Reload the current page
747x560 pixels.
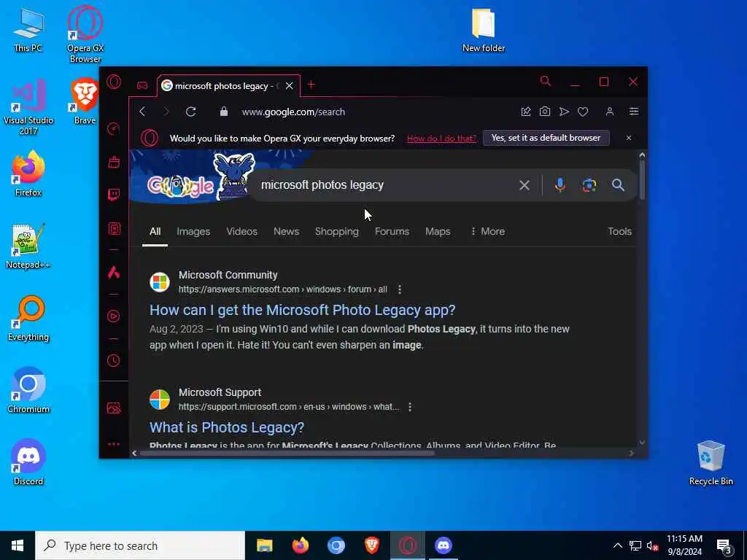pyautogui.click(x=191, y=112)
